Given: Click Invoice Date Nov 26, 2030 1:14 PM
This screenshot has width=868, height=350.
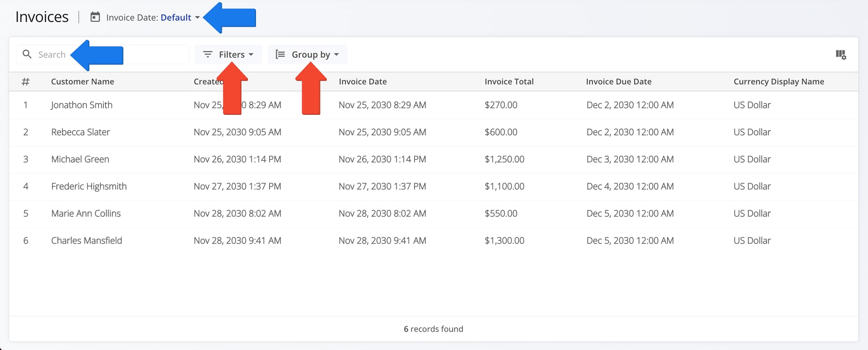Looking at the screenshot, I should pos(382,159).
